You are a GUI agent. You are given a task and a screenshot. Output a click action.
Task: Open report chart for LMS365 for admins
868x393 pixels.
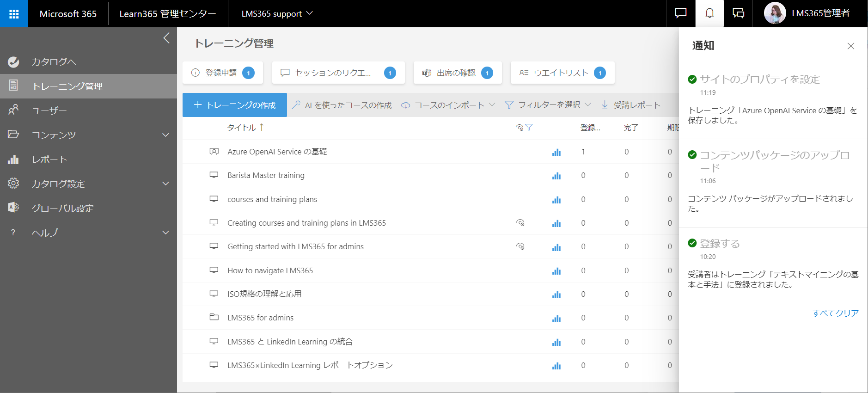556,319
